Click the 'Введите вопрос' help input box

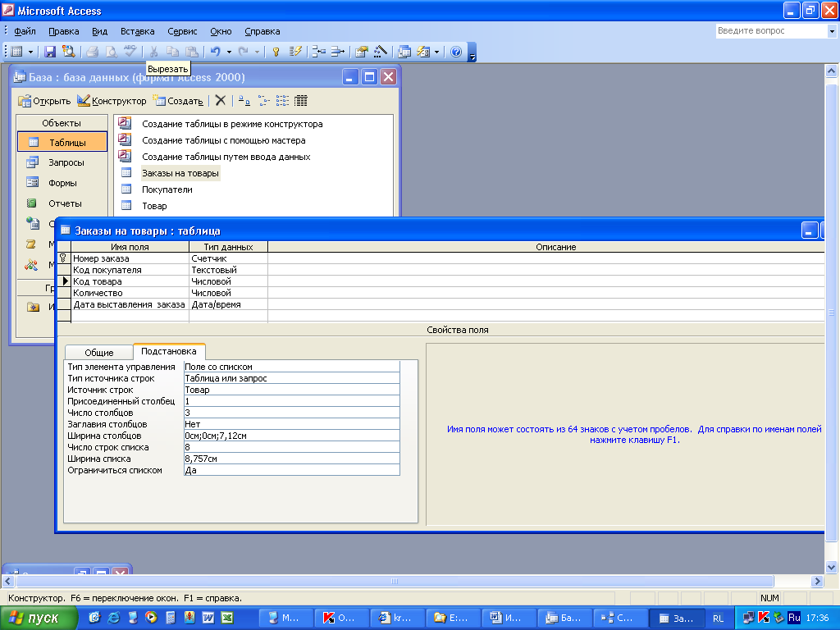click(771, 31)
